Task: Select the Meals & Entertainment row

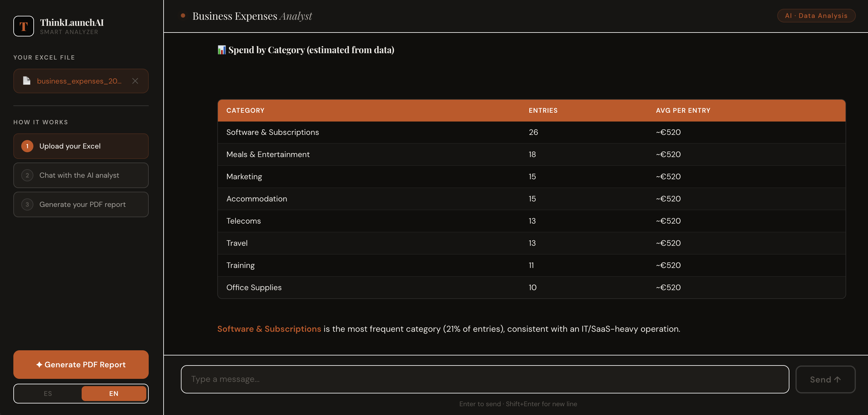Action: pyautogui.click(x=531, y=155)
